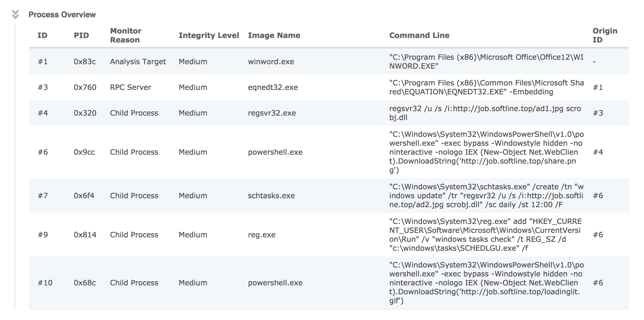
Task: Click Origin ID #6 for reg.exe
Action: click(598, 235)
